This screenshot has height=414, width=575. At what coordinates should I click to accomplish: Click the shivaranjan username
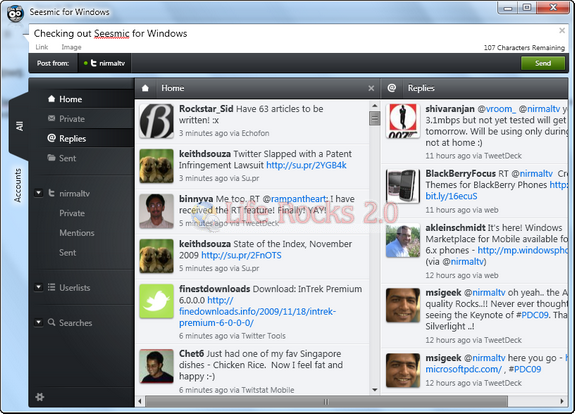pyautogui.click(x=450, y=109)
